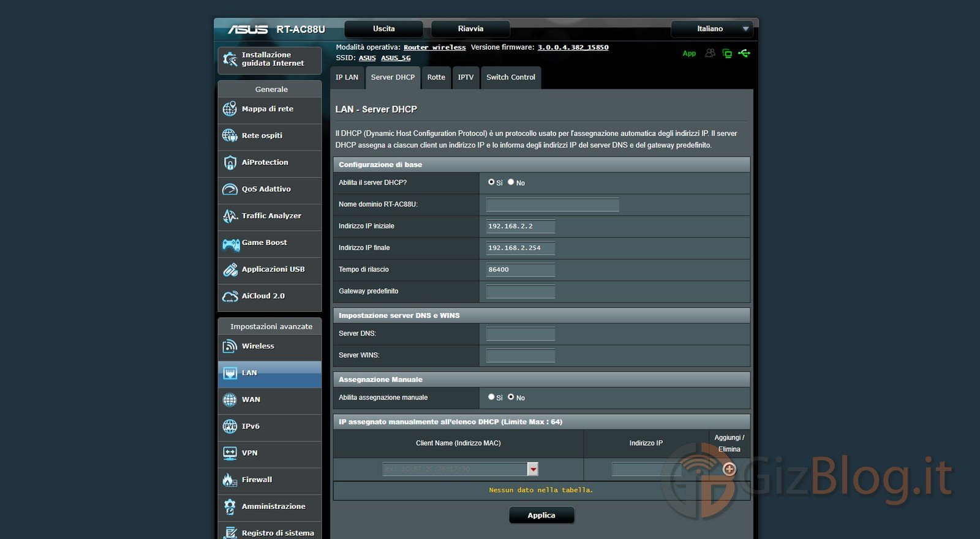Click the manual Indirizzo IP input field
This screenshot has height=539, width=980.
point(646,469)
